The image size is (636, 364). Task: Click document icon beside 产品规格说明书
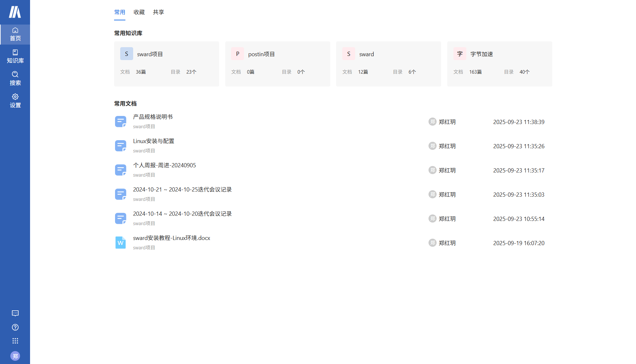[120, 121]
